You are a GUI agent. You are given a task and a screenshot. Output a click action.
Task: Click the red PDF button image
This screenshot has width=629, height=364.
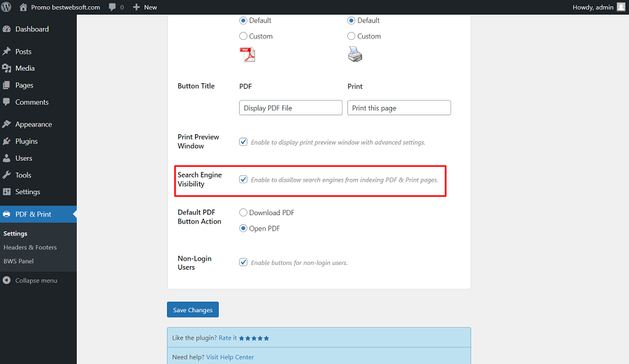click(x=247, y=54)
